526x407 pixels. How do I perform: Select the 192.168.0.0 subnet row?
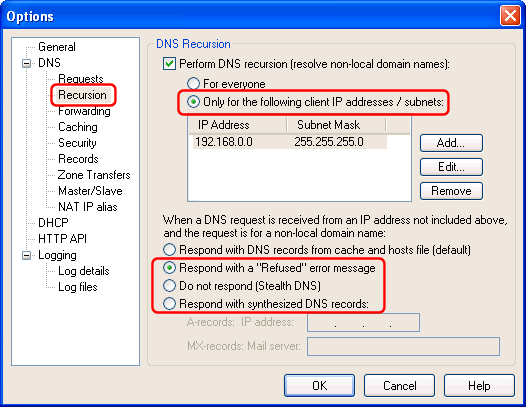290,142
